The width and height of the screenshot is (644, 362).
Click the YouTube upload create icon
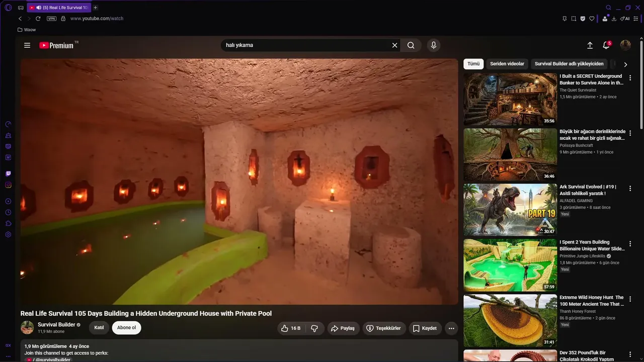pos(590,45)
